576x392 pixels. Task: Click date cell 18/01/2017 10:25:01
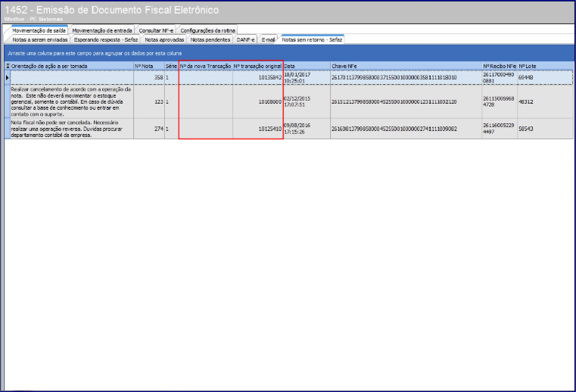pos(307,77)
